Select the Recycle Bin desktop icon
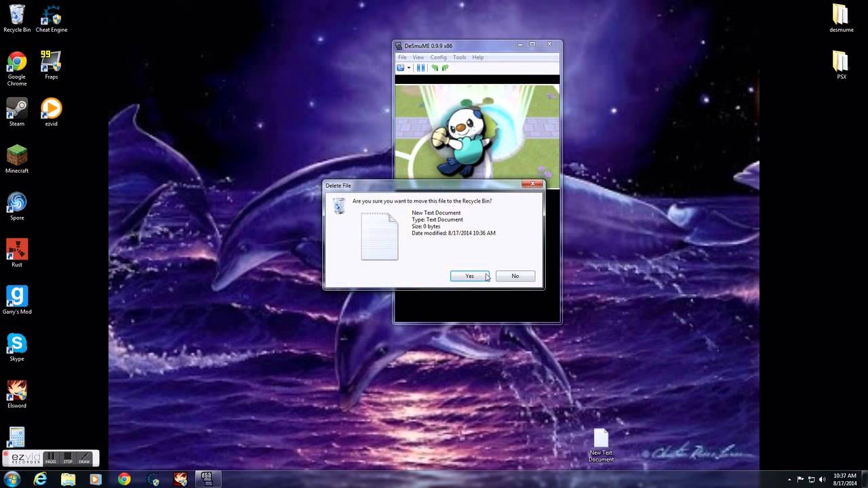 click(17, 18)
